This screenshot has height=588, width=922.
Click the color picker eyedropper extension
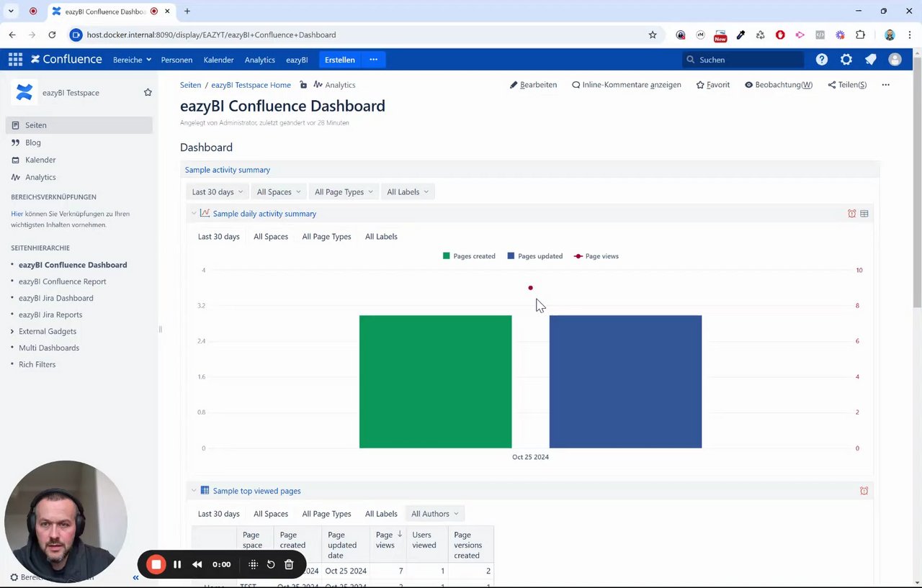click(740, 35)
